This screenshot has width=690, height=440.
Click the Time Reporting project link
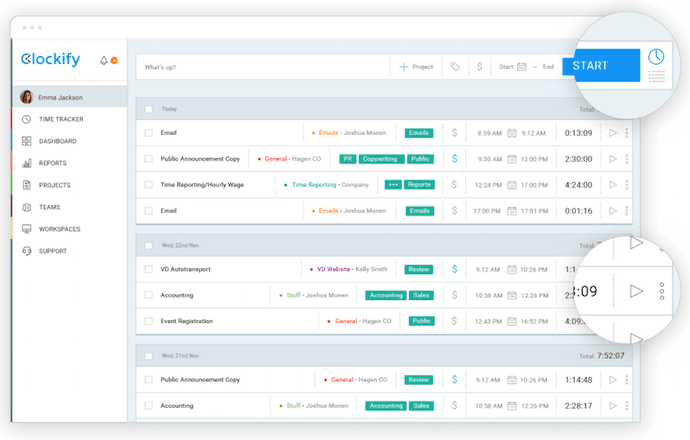(x=314, y=185)
